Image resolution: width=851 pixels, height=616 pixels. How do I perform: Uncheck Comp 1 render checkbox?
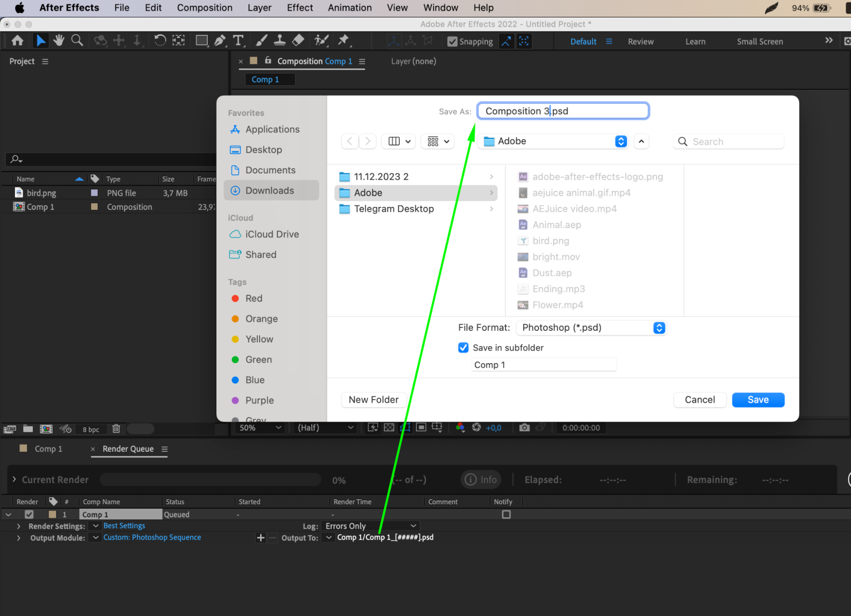[x=29, y=514]
